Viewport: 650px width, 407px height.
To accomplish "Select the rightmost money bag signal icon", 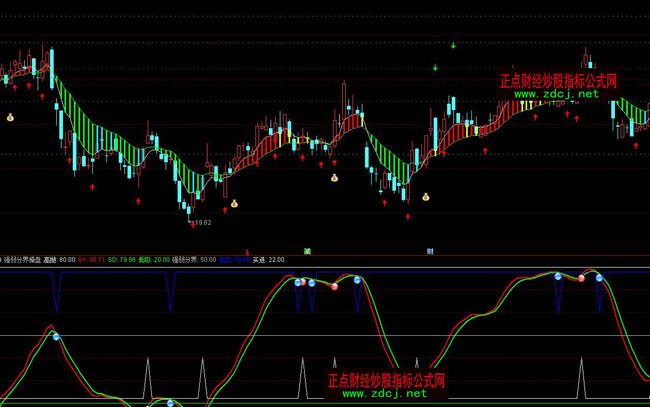I will coord(426,197).
